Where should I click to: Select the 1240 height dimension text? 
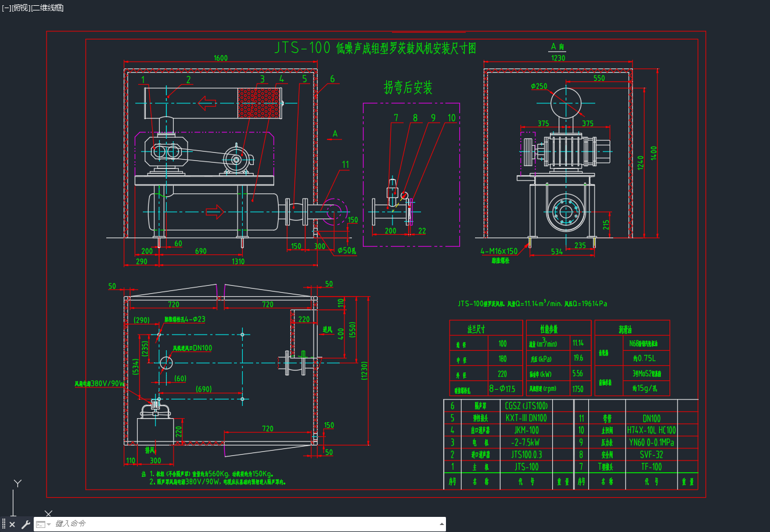[641, 162]
